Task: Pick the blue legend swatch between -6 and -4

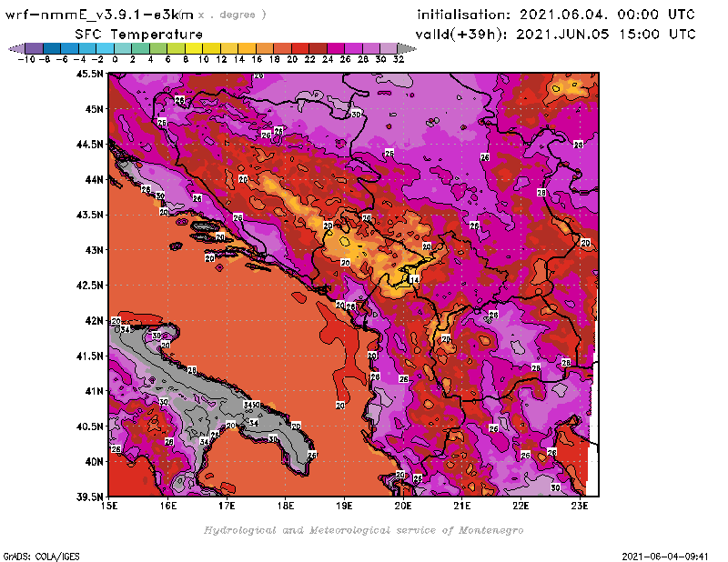Action: pos(69,48)
